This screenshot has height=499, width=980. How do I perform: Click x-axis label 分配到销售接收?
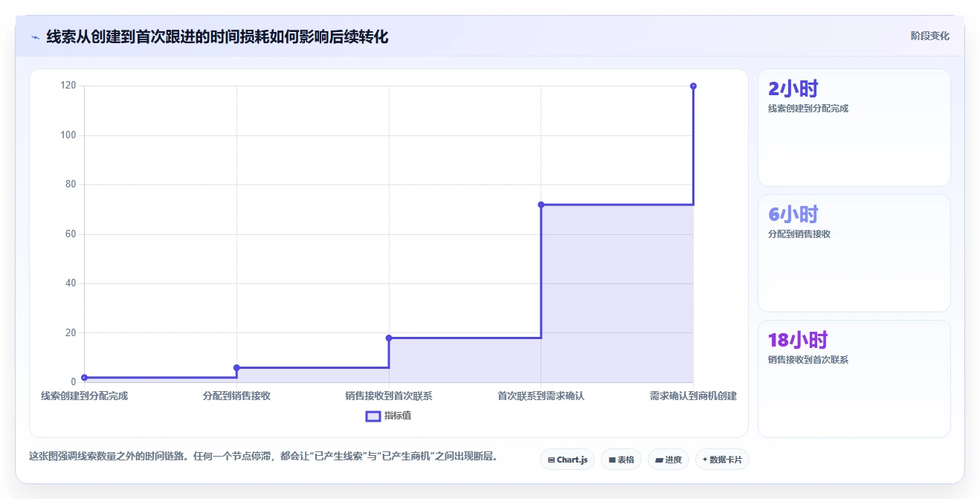[236, 396]
